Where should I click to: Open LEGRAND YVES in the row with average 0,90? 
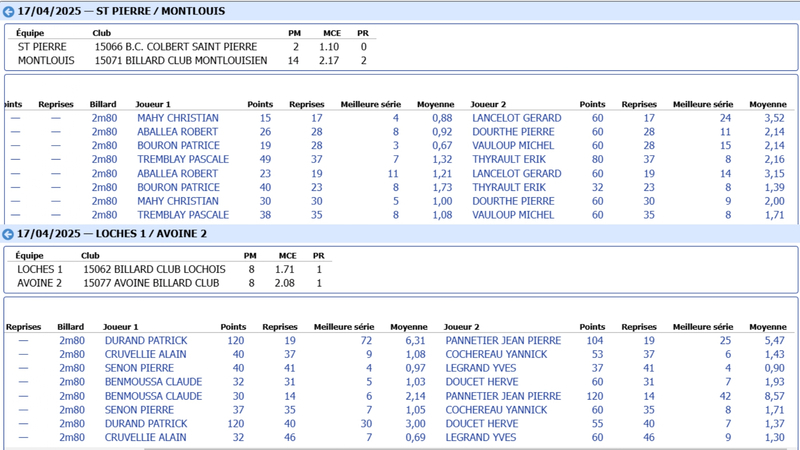pos(481,368)
